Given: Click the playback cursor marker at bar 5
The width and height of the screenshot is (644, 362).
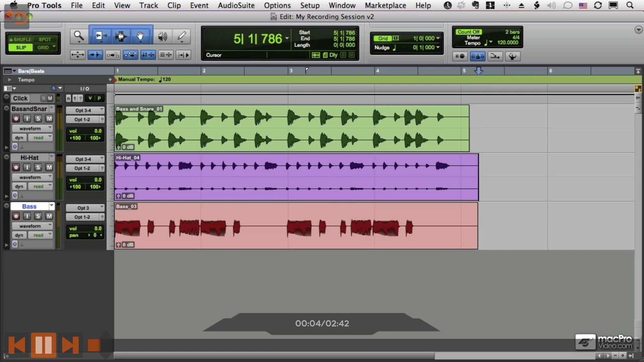Looking at the screenshot, I should 478,71.
